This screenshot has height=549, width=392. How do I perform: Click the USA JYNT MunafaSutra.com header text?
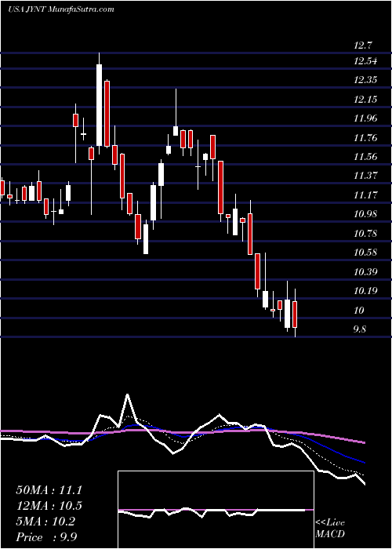click(x=61, y=9)
